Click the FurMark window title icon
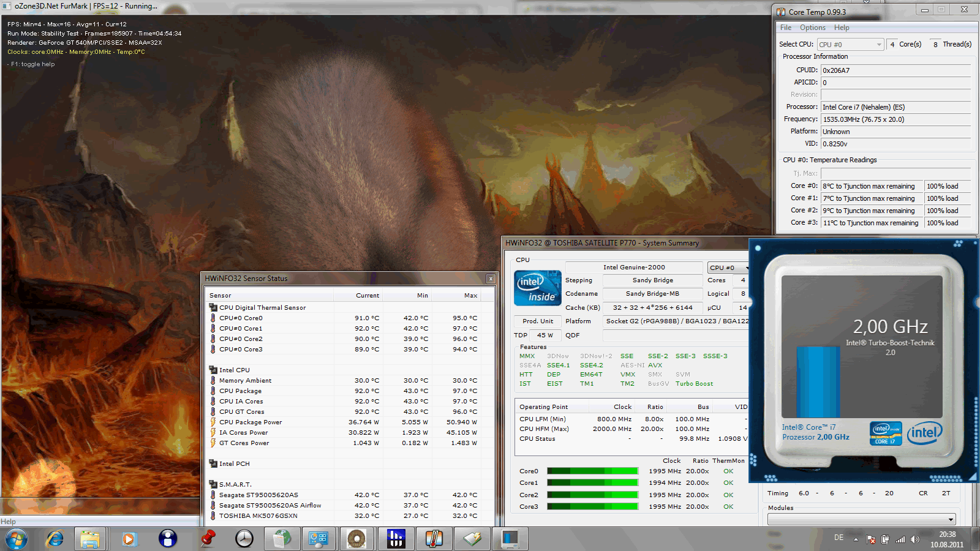The width and height of the screenshot is (980, 551). click(x=7, y=6)
